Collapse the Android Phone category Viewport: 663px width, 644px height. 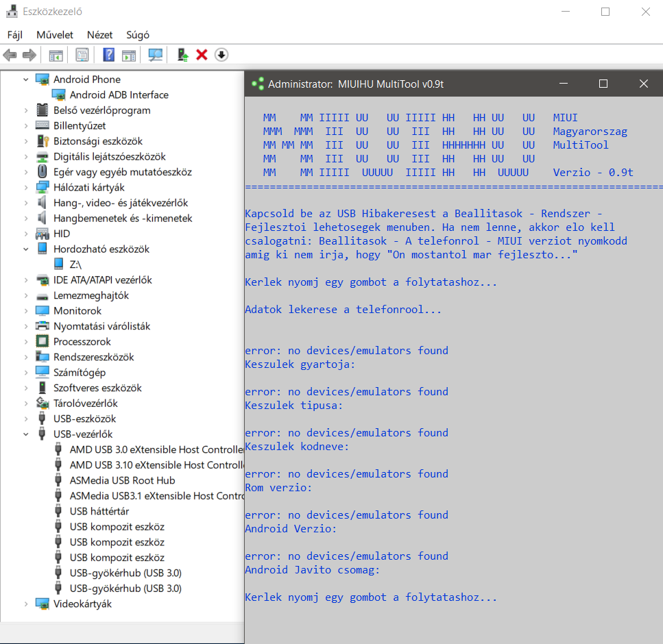[x=26, y=79]
